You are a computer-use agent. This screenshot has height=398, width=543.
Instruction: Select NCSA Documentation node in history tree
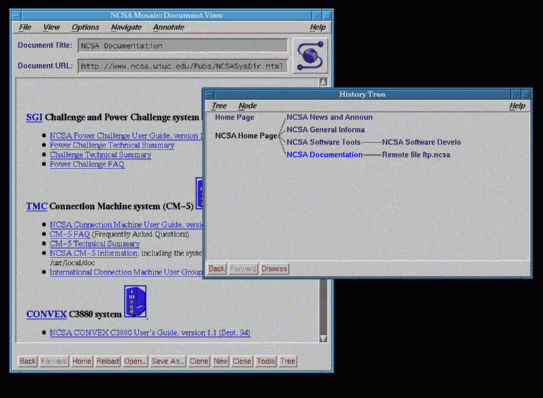324,155
